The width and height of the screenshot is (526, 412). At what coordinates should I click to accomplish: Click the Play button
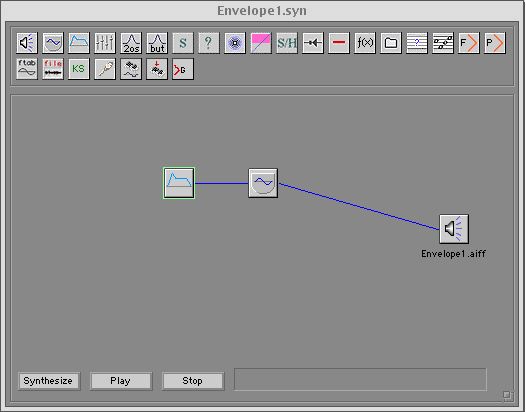click(121, 381)
